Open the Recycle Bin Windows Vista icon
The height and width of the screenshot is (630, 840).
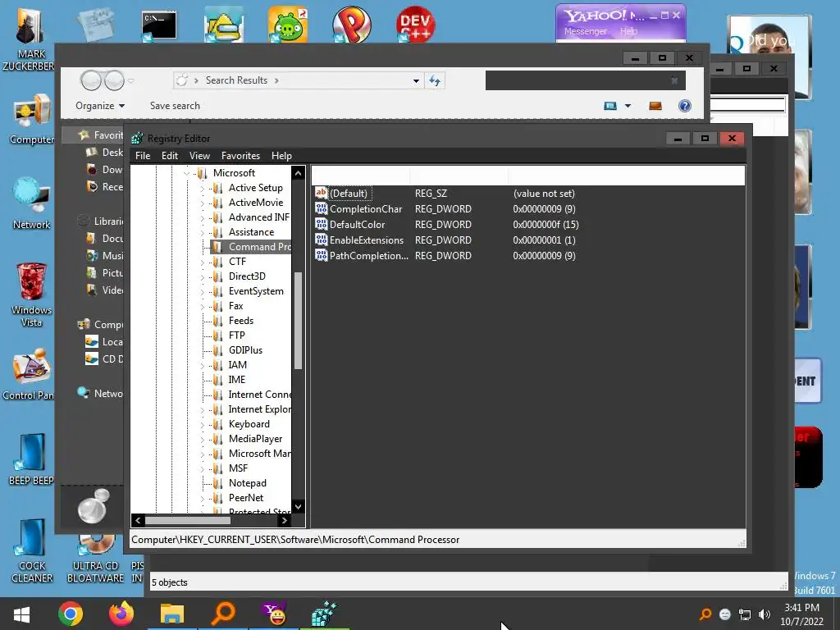[x=32, y=294]
